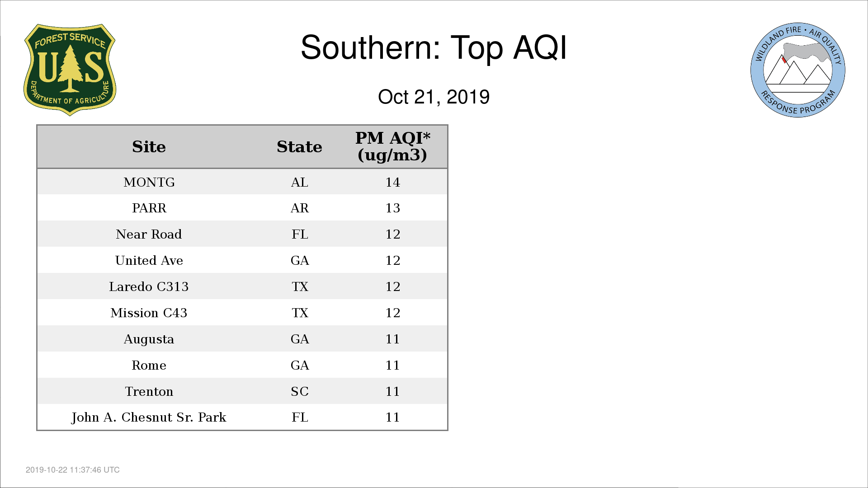Click the SC state cell for Trenton

pyautogui.click(x=299, y=391)
